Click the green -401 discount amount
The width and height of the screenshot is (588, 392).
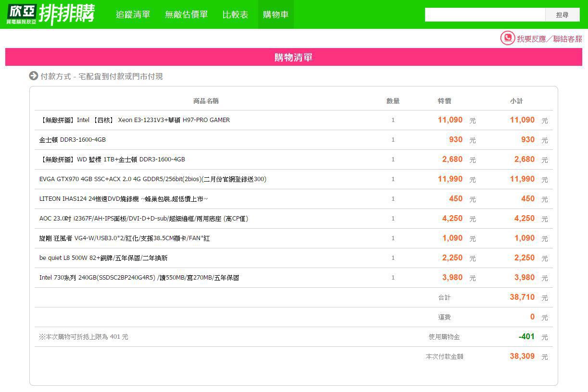coord(526,337)
